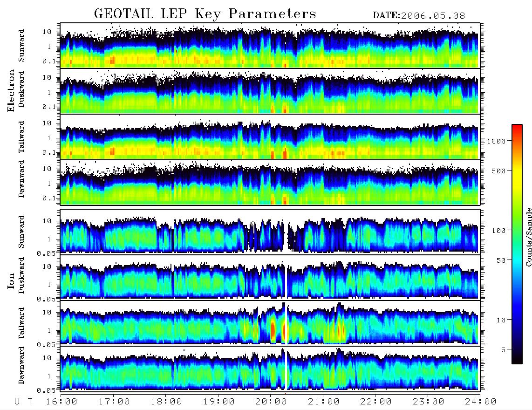This screenshot has height=410, width=532.
Task: Click inside the Electron Duskward spectrogram panel
Action: (x=270, y=91)
